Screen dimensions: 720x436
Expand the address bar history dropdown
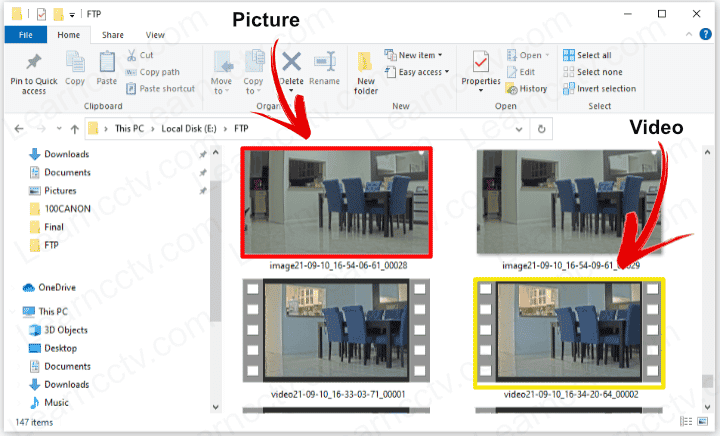(520, 129)
